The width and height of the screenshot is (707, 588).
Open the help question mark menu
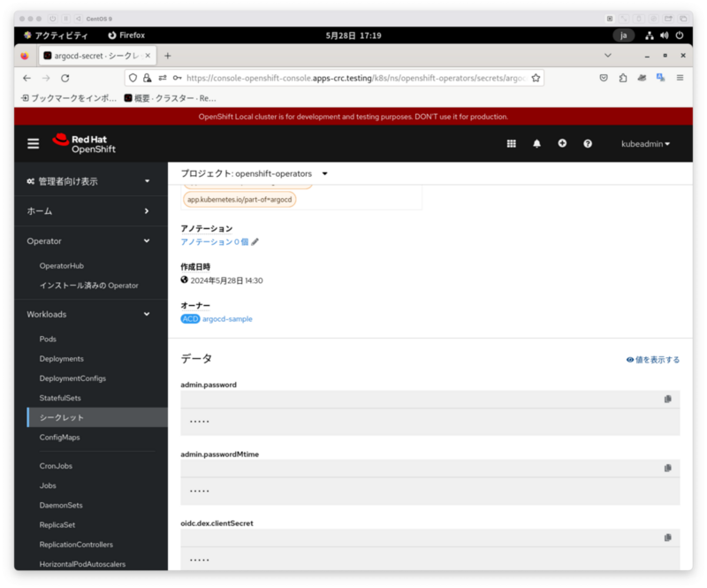coord(588,143)
